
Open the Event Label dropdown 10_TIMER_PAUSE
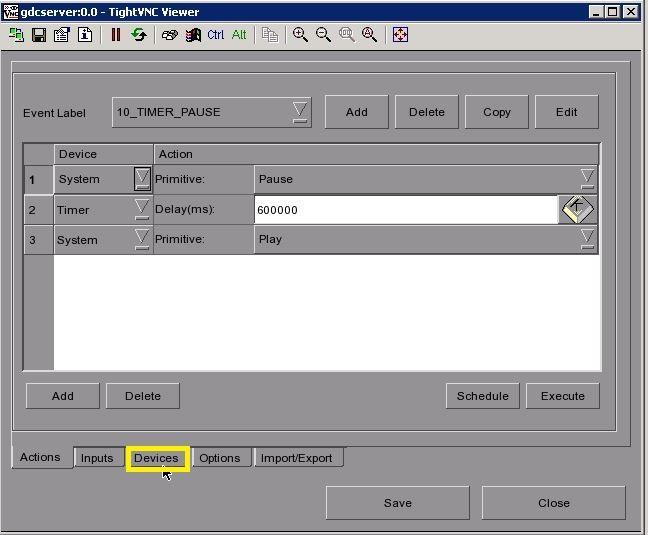click(212, 112)
